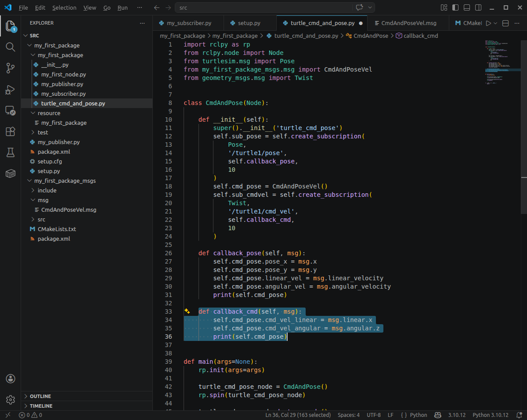Expand the OUTLINE section
The height and width of the screenshot is (420, 527).
[87, 396]
